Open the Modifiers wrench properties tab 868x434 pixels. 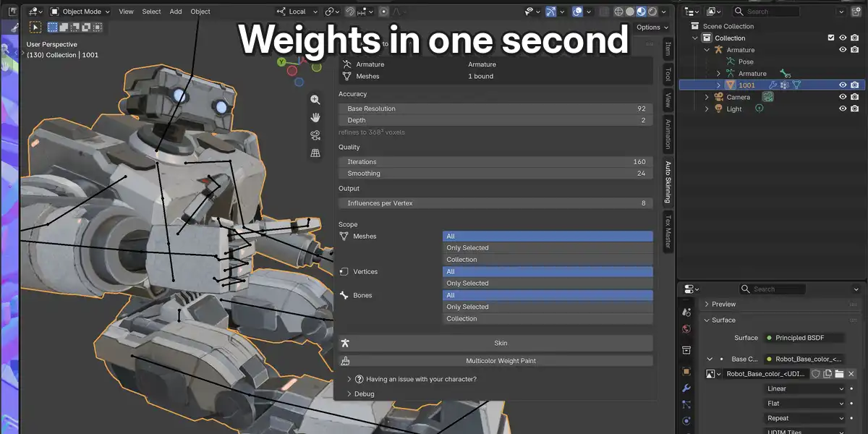pyautogui.click(x=686, y=388)
